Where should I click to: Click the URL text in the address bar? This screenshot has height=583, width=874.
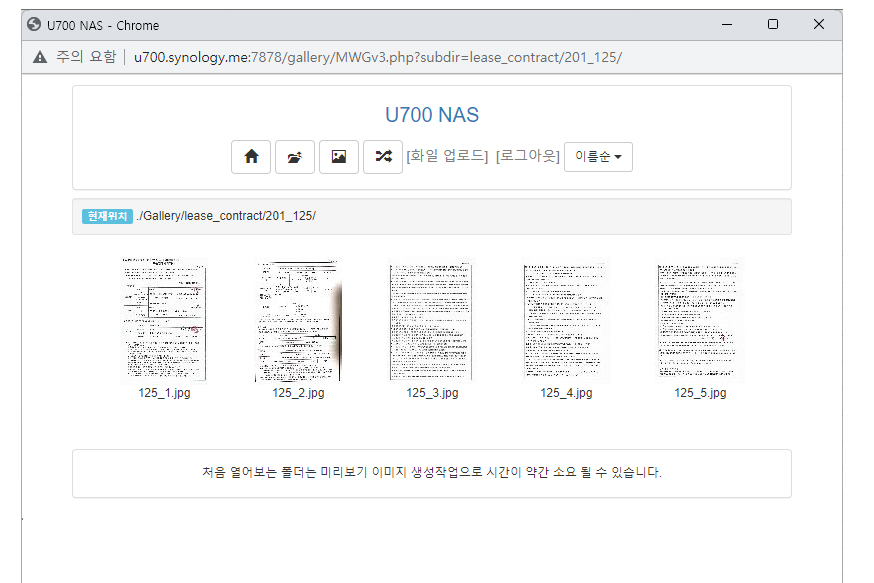pyautogui.click(x=378, y=57)
